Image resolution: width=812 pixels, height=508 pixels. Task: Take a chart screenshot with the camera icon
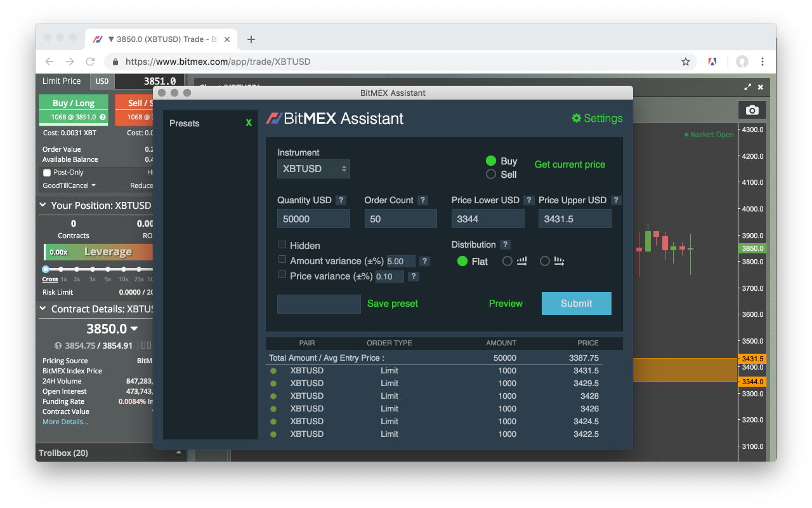752,109
